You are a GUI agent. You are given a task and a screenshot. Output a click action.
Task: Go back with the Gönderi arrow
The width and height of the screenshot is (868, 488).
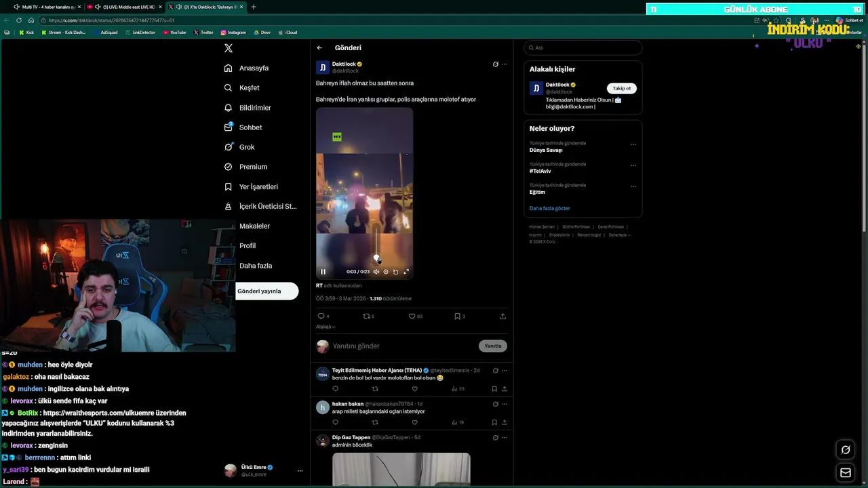click(319, 48)
